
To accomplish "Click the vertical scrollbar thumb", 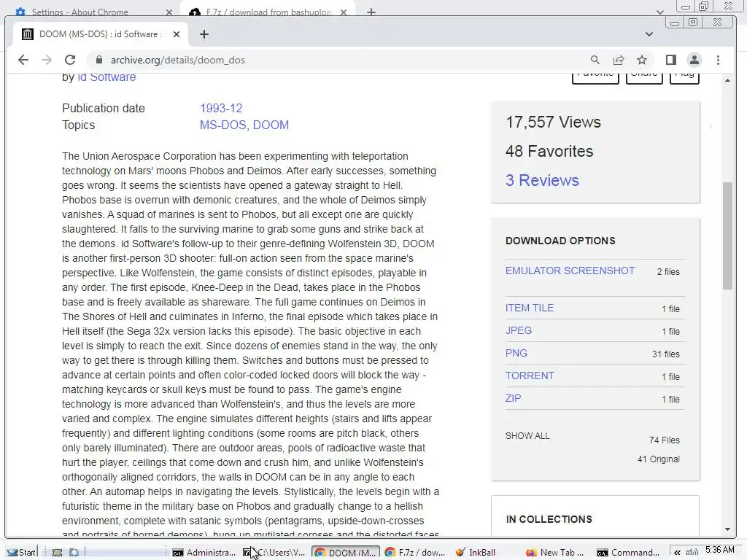I will point(727,236).
